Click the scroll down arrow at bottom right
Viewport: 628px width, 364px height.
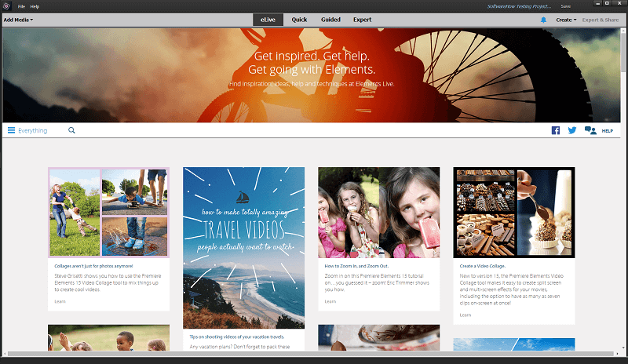coord(623,348)
